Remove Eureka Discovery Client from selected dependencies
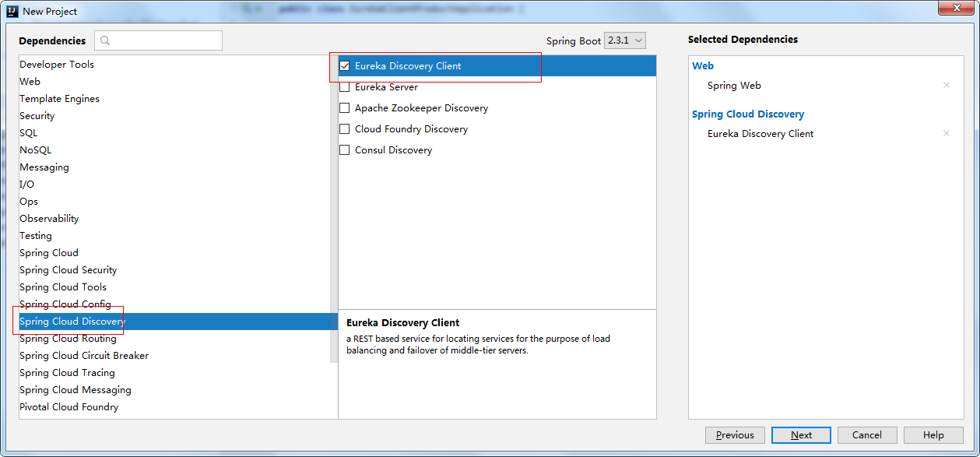 pyautogui.click(x=947, y=133)
